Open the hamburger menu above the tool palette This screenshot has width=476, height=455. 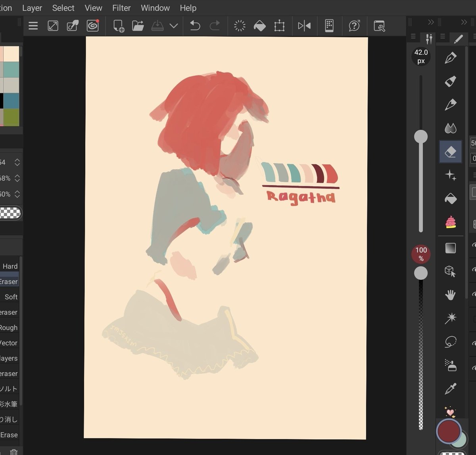[x=443, y=37]
